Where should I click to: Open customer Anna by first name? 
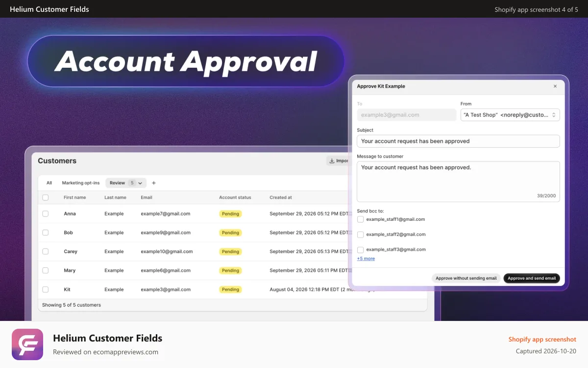[70, 214]
